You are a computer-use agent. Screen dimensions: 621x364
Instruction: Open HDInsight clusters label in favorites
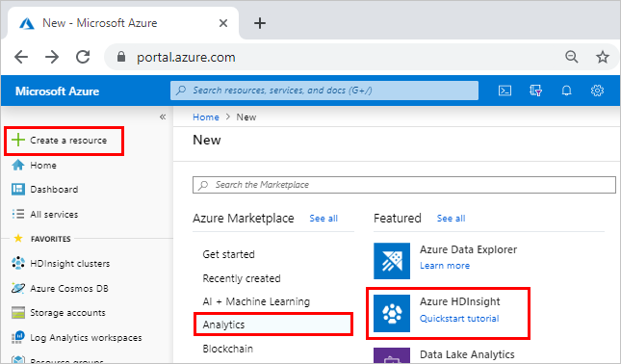point(69,264)
